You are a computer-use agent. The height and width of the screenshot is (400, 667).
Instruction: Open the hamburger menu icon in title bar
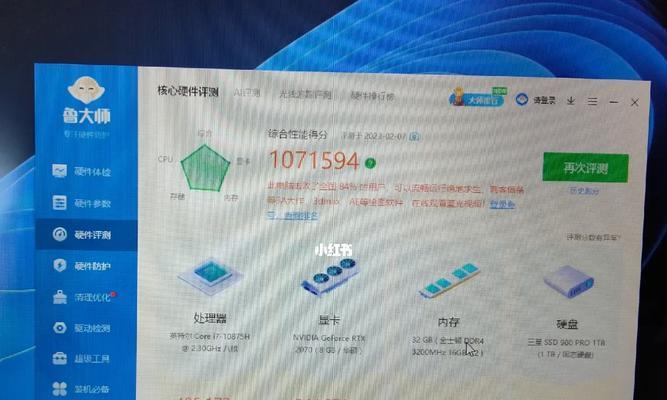coord(592,101)
